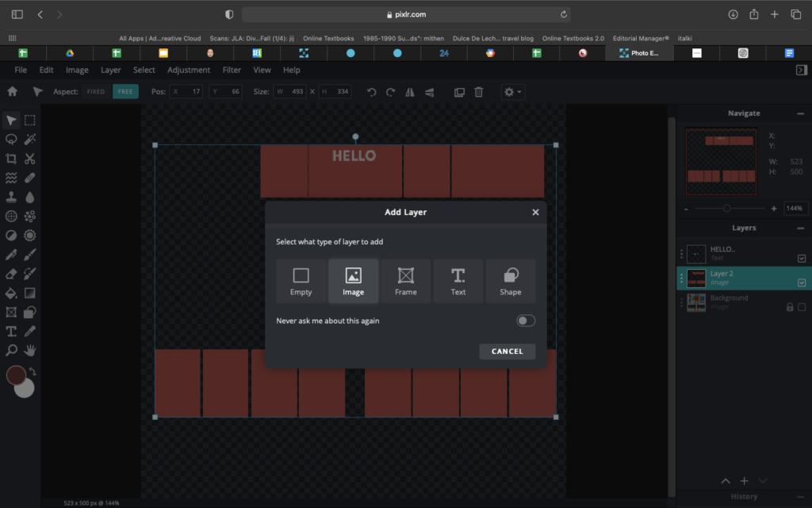
Task: Open the settings gear dropdown in toolbar
Action: [x=513, y=92]
